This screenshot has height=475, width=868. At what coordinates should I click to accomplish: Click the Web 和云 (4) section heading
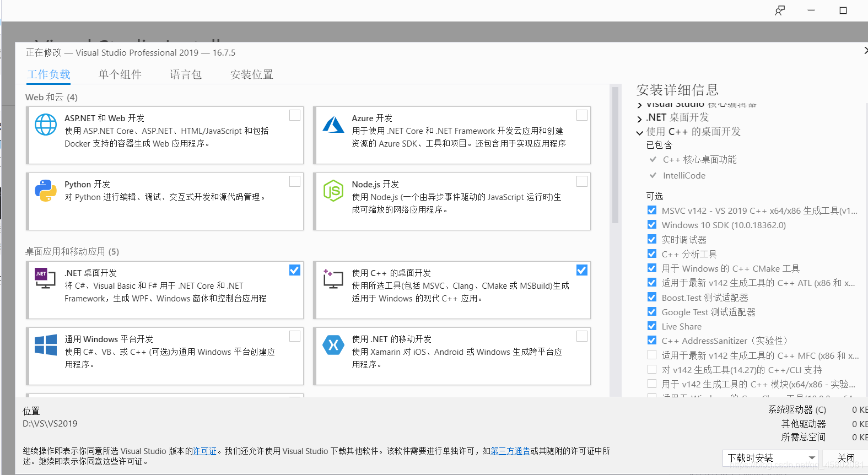[x=51, y=97]
